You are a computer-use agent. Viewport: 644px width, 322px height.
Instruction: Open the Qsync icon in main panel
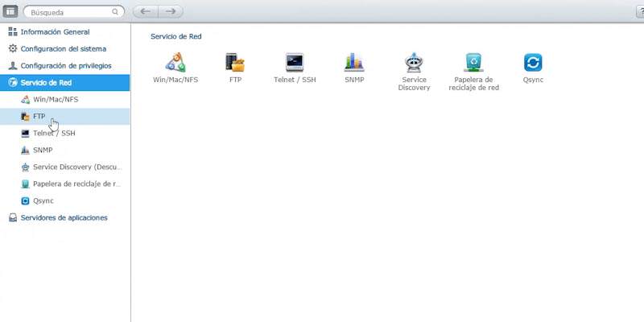pyautogui.click(x=533, y=63)
